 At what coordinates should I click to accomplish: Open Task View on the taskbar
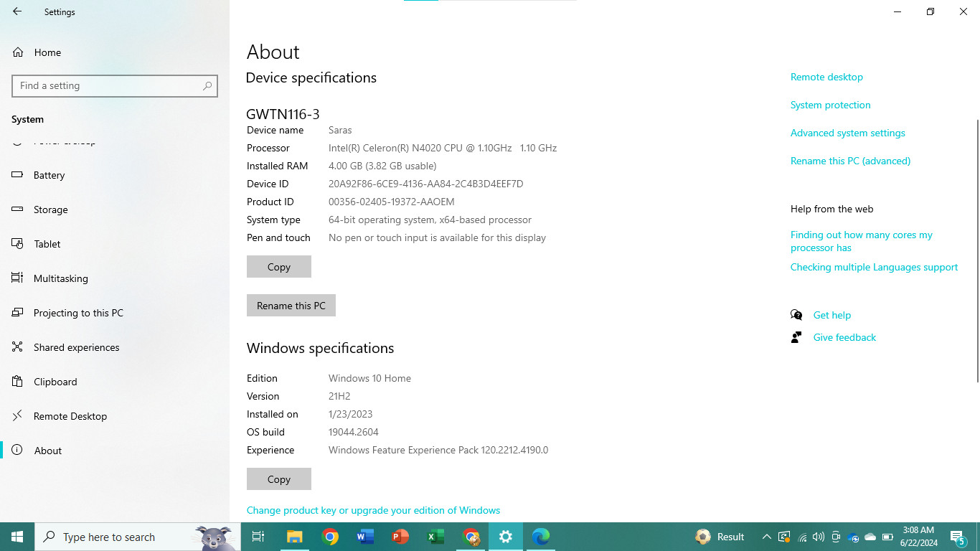[x=258, y=537]
